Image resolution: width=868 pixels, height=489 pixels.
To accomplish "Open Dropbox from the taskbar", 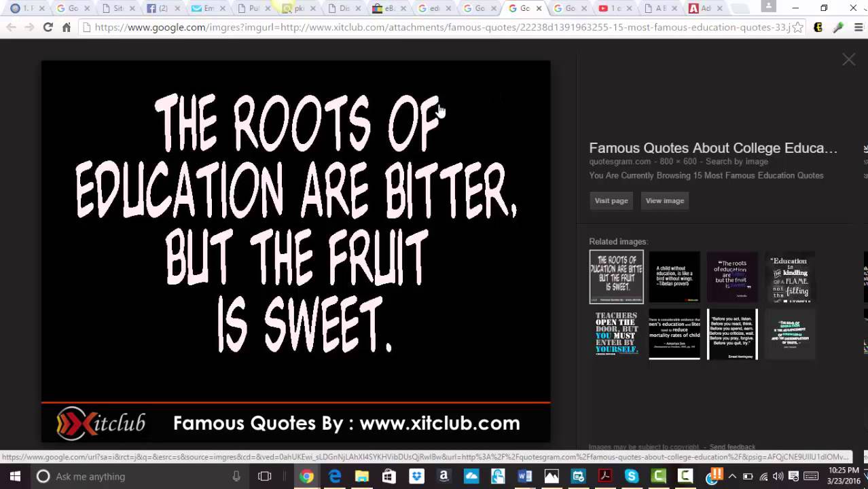I will tap(416, 476).
